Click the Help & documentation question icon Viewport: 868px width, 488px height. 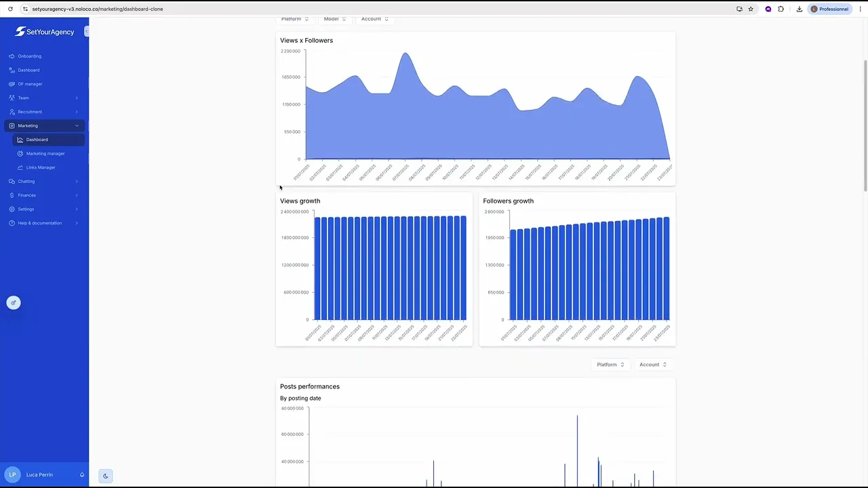(x=12, y=223)
